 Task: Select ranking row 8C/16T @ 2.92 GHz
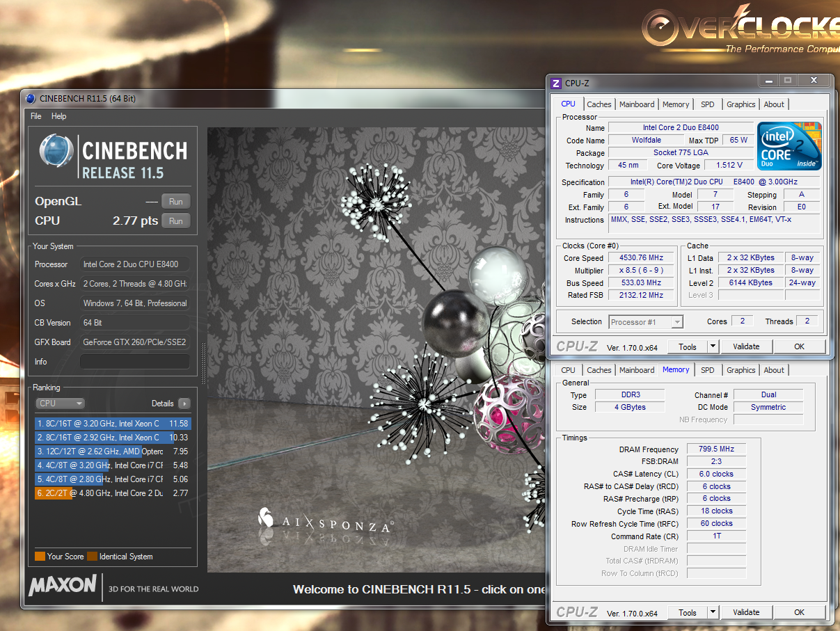[113, 437]
